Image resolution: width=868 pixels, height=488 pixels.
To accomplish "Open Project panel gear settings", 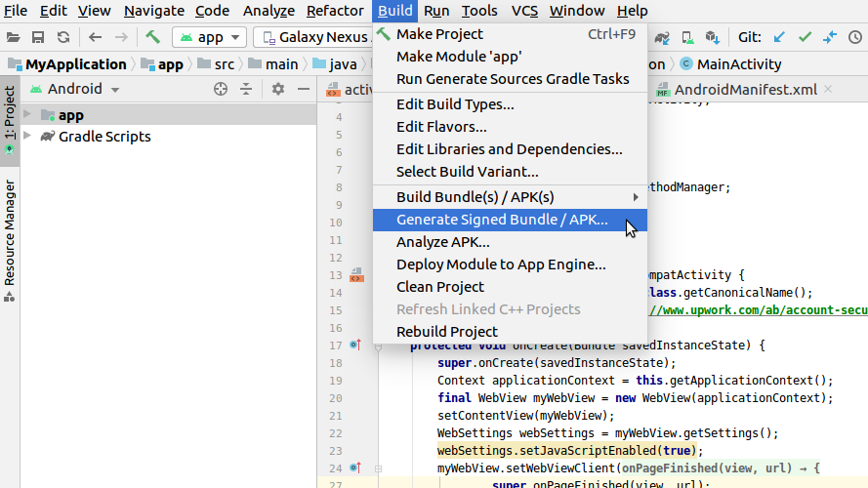I will point(278,89).
